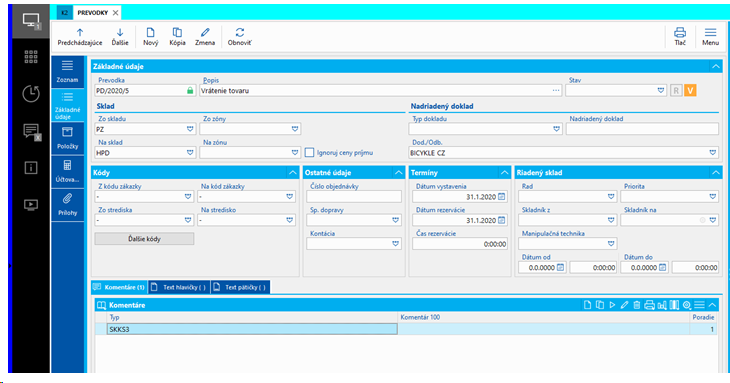Open the Základné údaje side tab
The width and height of the screenshot is (730, 383).
68,105
